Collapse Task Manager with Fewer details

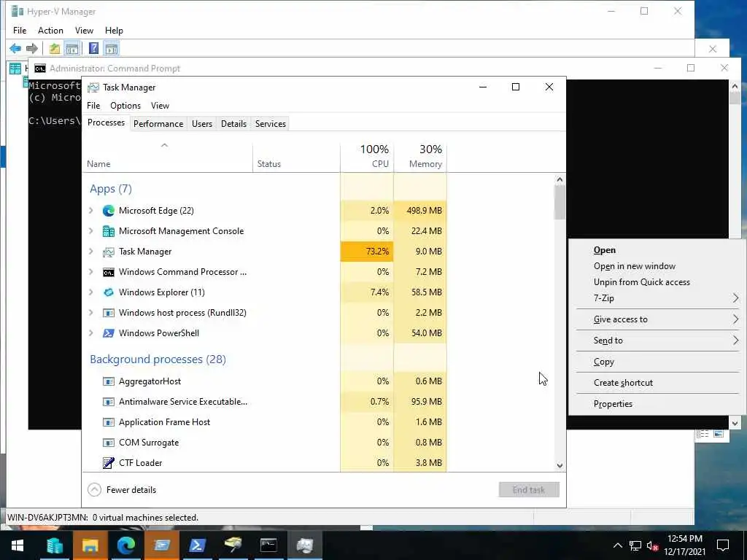[x=123, y=490]
